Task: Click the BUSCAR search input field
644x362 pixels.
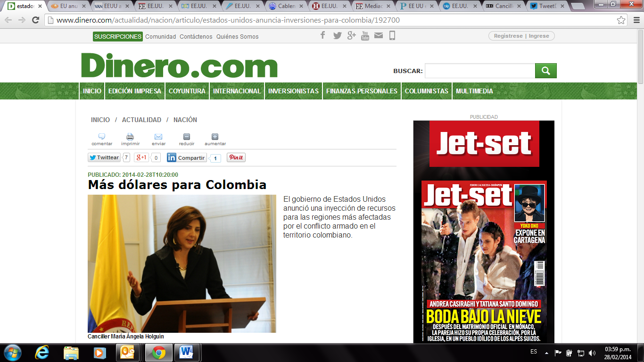Action: [479, 71]
